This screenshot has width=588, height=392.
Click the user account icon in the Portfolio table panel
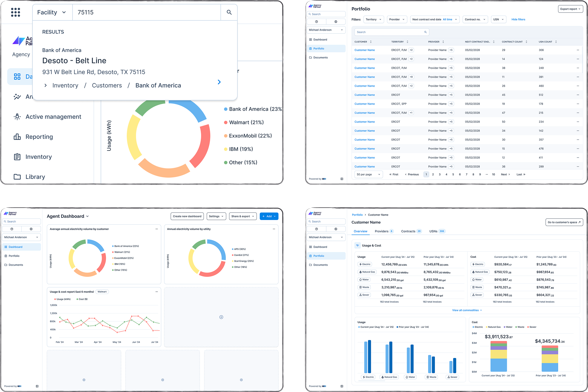click(336, 22)
